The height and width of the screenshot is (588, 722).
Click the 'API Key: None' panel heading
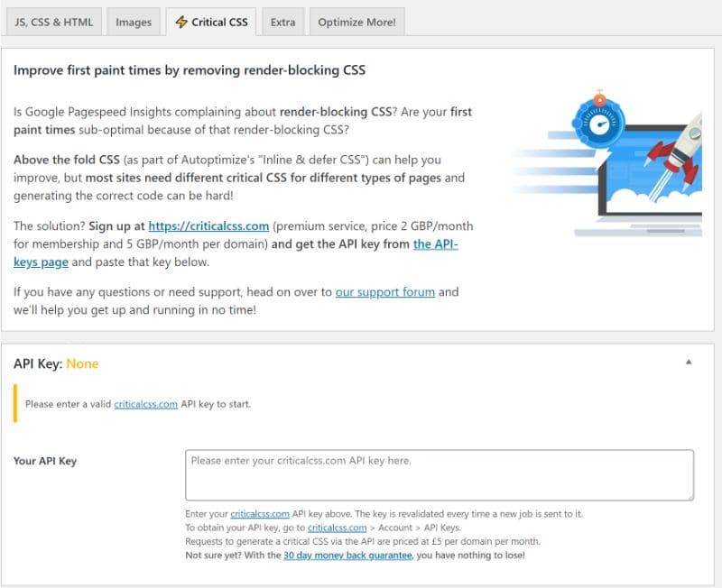tap(56, 363)
